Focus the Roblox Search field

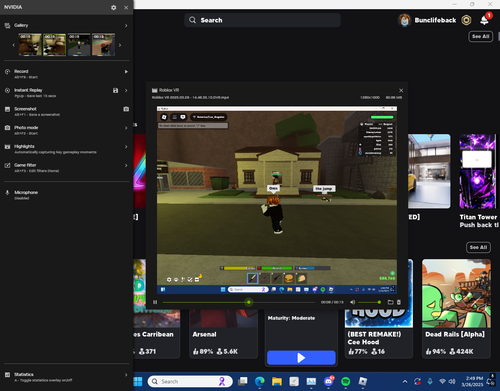[x=262, y=20]
